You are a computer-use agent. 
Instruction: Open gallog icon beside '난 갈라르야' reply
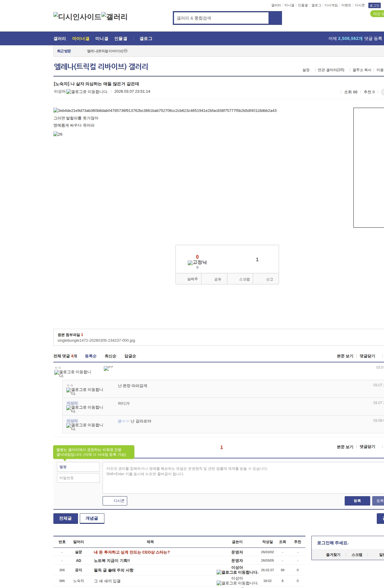pyautogui.click(x=85, y=427)
